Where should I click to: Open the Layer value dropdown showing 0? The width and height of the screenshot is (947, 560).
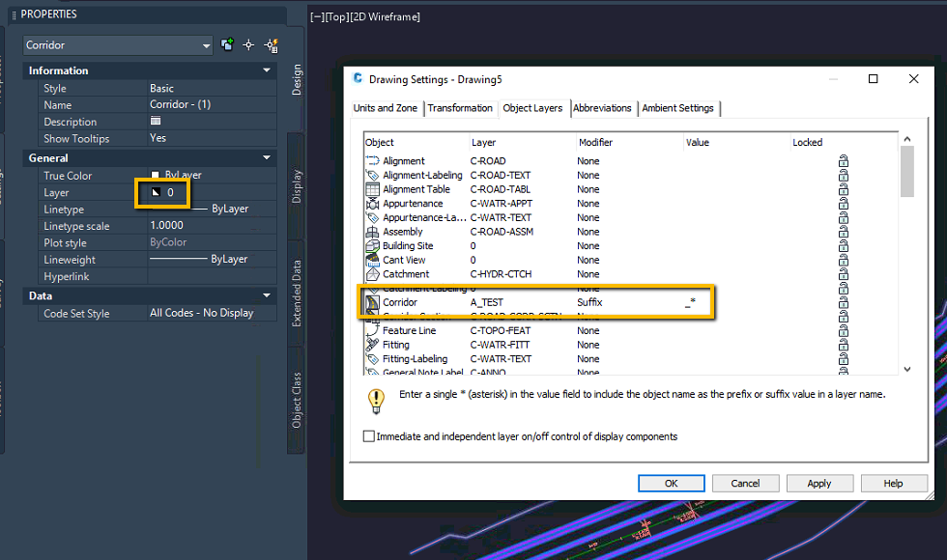(212, 192)
